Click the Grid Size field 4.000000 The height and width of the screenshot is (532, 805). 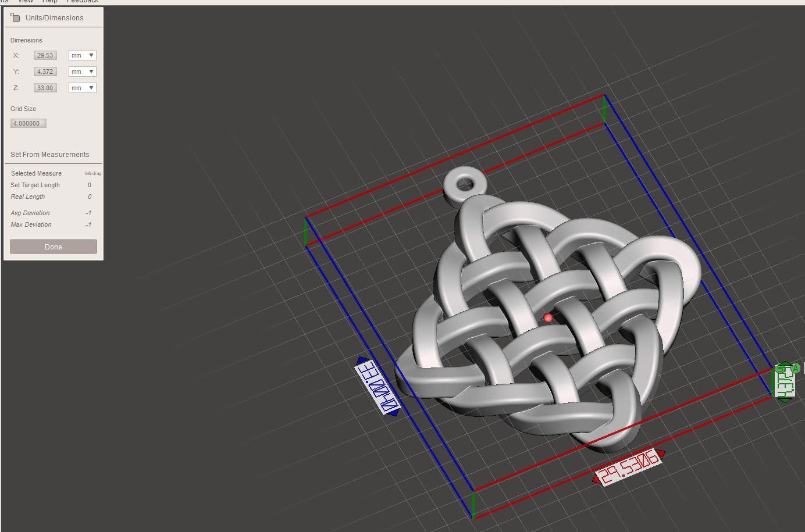pyautogui.click(x=29, y=123)
